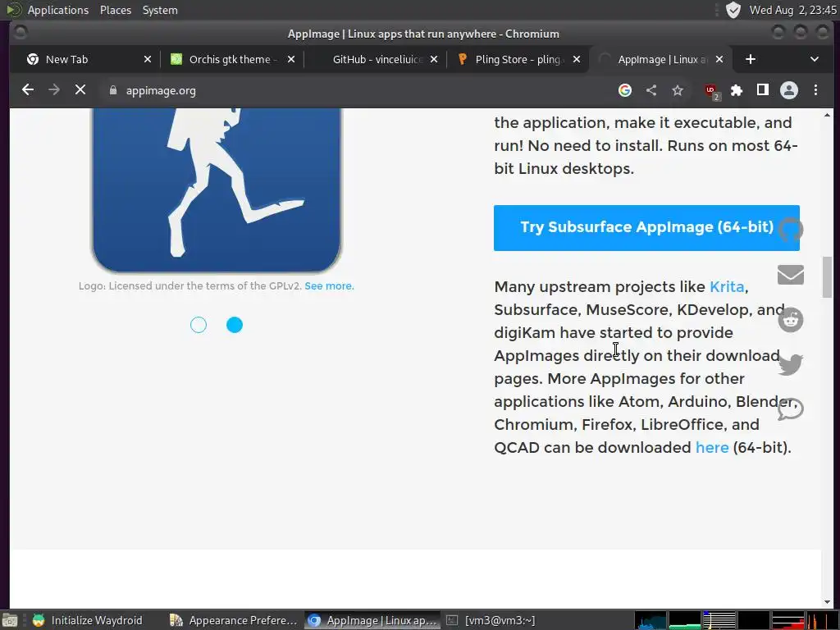The height and width of the screenshot is (630, 840).
Task: Click the Reddit side icon
Action: point(790,320)
